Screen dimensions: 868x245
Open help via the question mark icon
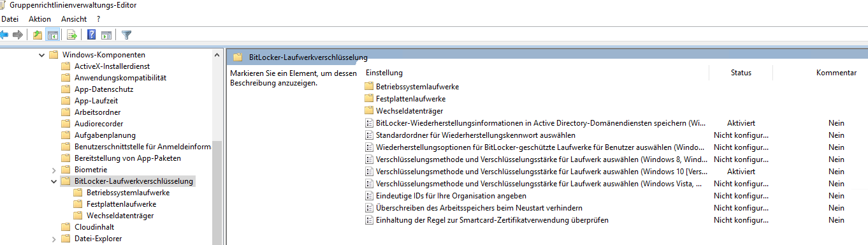pos(92,35)
